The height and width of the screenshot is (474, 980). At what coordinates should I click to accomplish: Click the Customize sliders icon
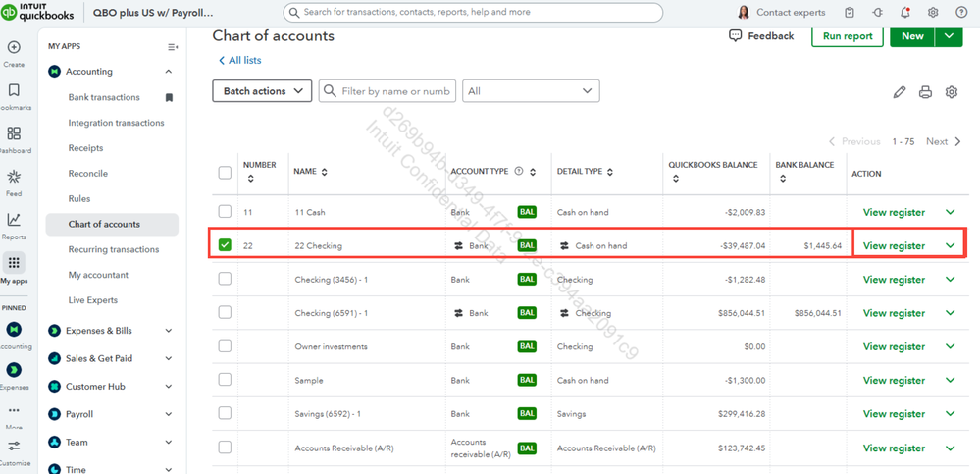pyautogui.click(x=14, y=446)
